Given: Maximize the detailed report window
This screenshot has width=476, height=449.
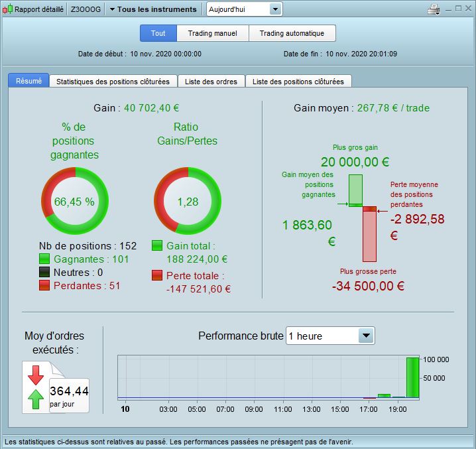Looking at the screenshot, I should click(x=458, y=9).
